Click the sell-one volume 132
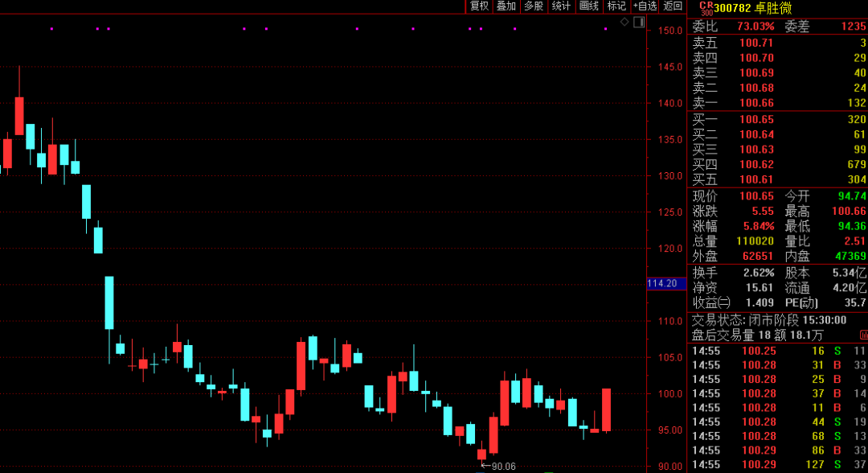 click(x=857, y=102)
